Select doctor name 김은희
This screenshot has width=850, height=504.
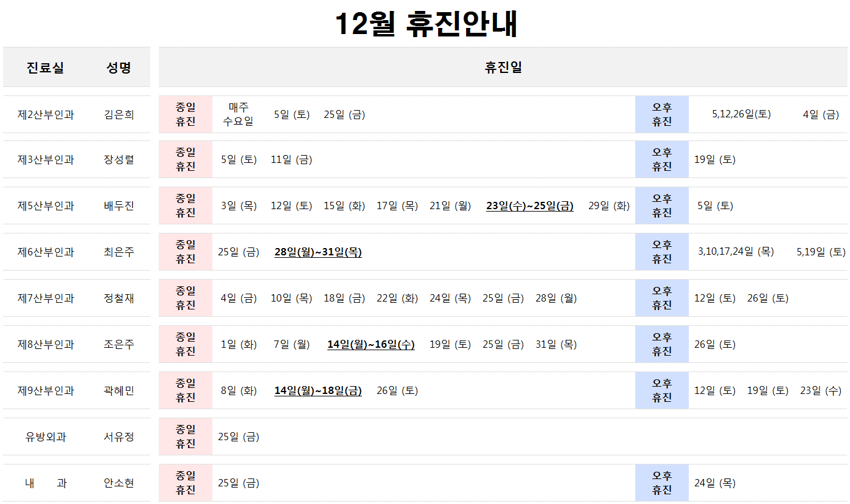119,114
